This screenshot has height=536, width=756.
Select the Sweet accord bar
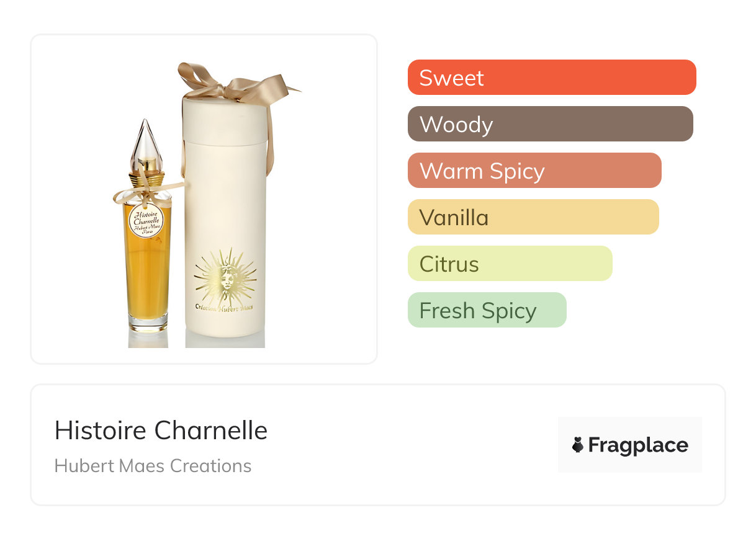click(x=552, y=78)
